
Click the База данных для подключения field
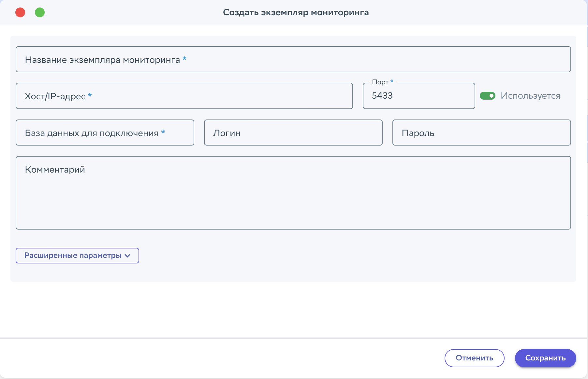point(105,133)
